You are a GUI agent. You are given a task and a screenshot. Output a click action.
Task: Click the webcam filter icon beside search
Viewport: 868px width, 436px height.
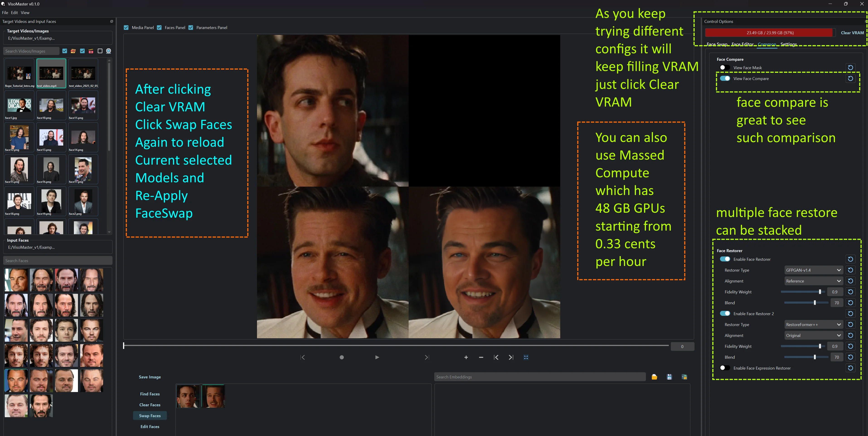pos(109,51)
